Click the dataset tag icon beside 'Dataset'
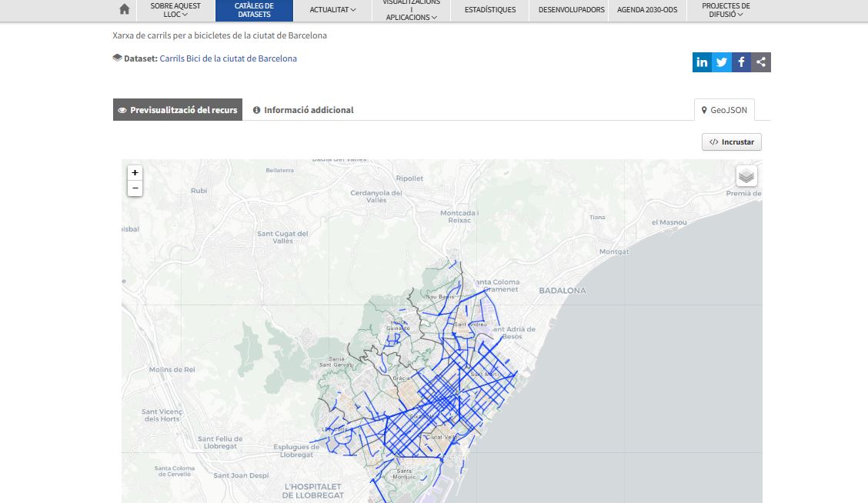The width and height of the screenshot is (868, 503). click(117, 57)
